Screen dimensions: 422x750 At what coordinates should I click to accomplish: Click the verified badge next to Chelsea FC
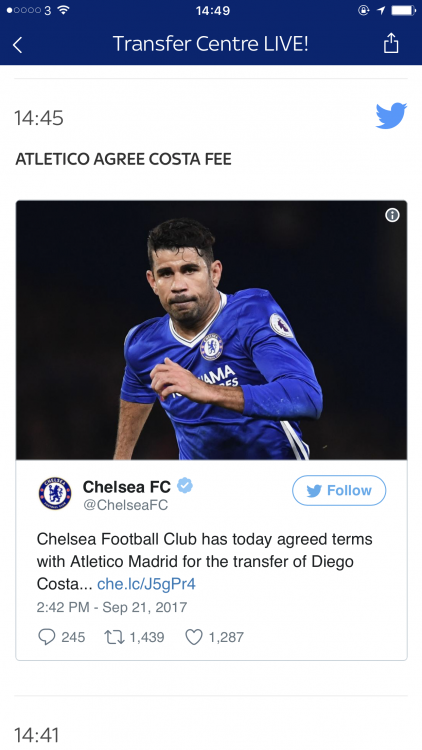(185, 486)
